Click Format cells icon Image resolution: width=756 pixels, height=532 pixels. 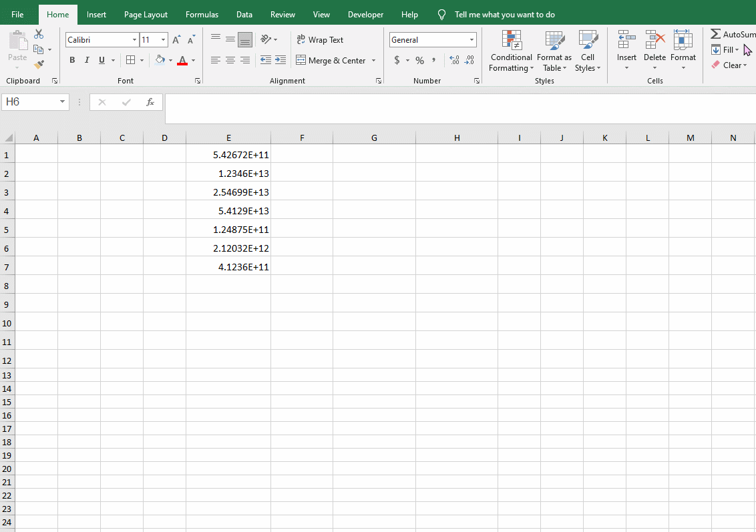[683, 40]
